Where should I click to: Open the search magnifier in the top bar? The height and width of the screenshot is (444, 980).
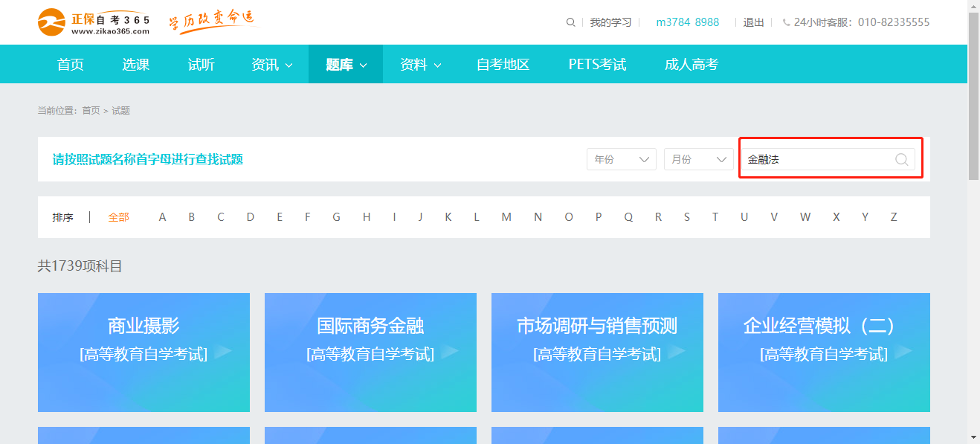click(570, 22)
